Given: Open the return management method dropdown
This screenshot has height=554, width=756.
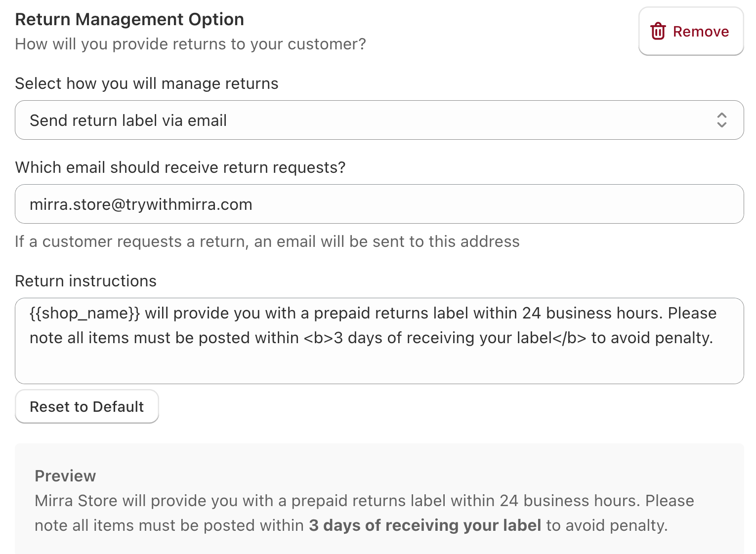Looking at the screenshot, I should (378, 120).
